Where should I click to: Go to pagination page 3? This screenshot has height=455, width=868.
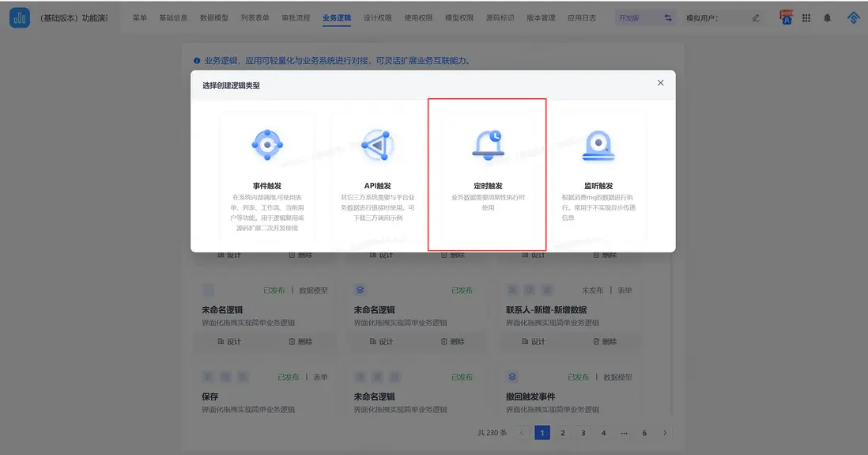coord(583,433)
